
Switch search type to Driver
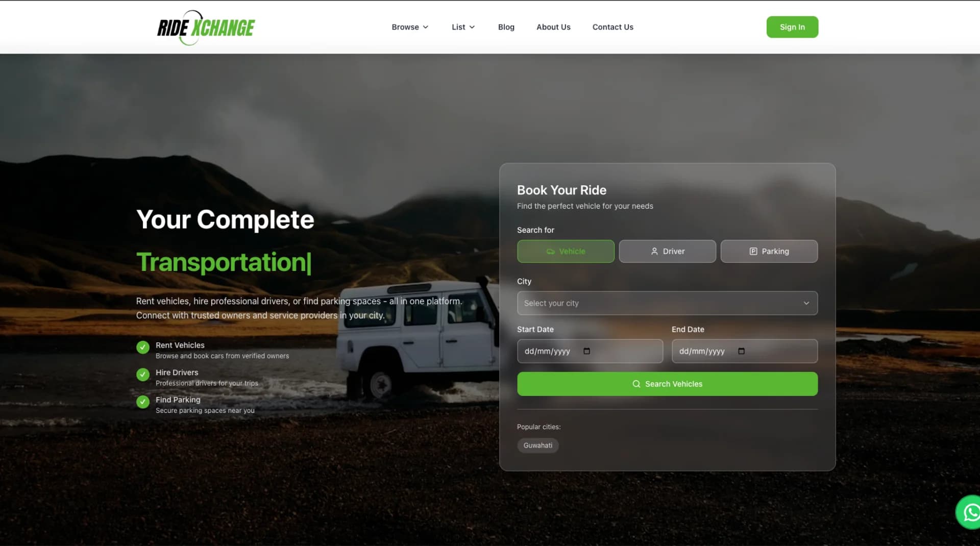pos(667,252)
